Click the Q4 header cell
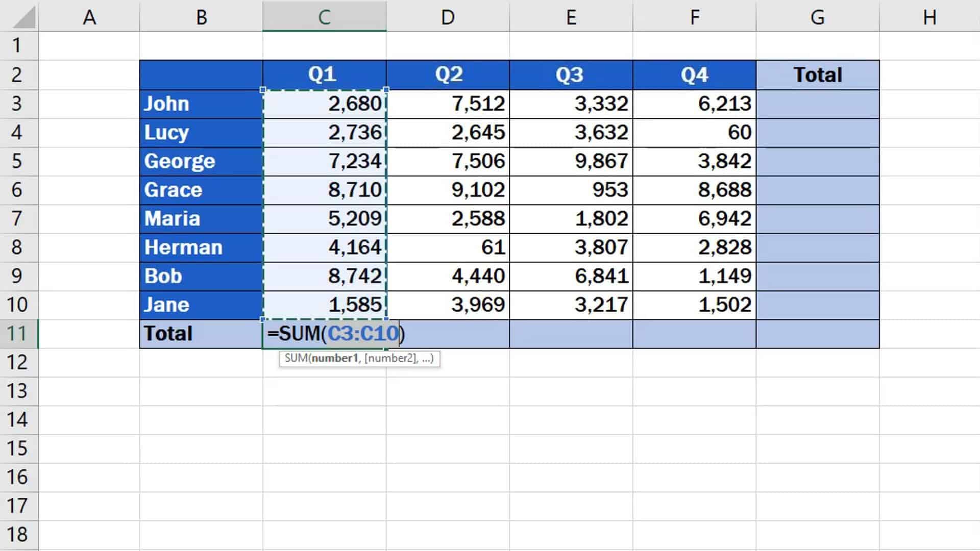The height and width of the screenshot is (551, 980). tap(694, 74)
